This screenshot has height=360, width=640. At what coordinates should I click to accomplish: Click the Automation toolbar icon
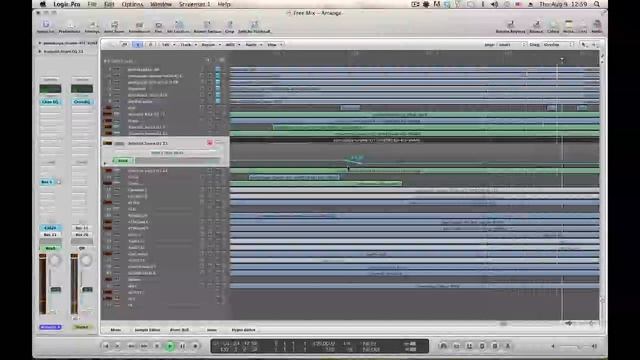click(139, 26)
